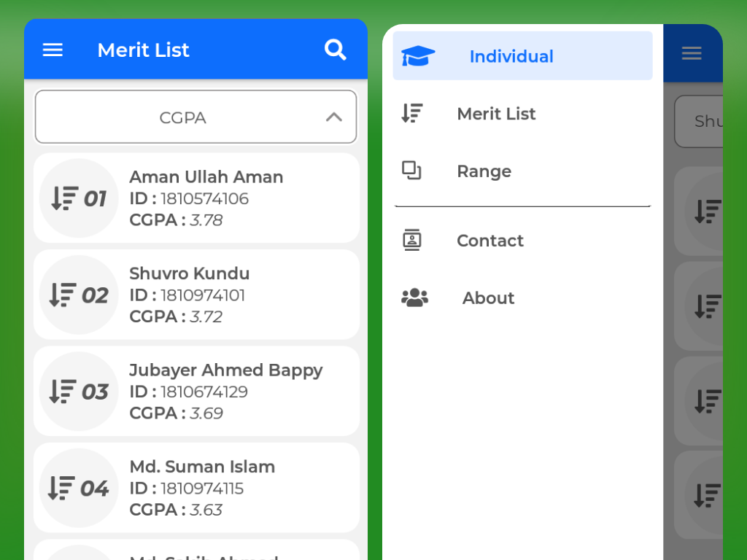Image resolution: width=747 pixels, height=560 pixels.
Task: Open the hamburger menu beside Merit List title
Action: coord(53,50)
